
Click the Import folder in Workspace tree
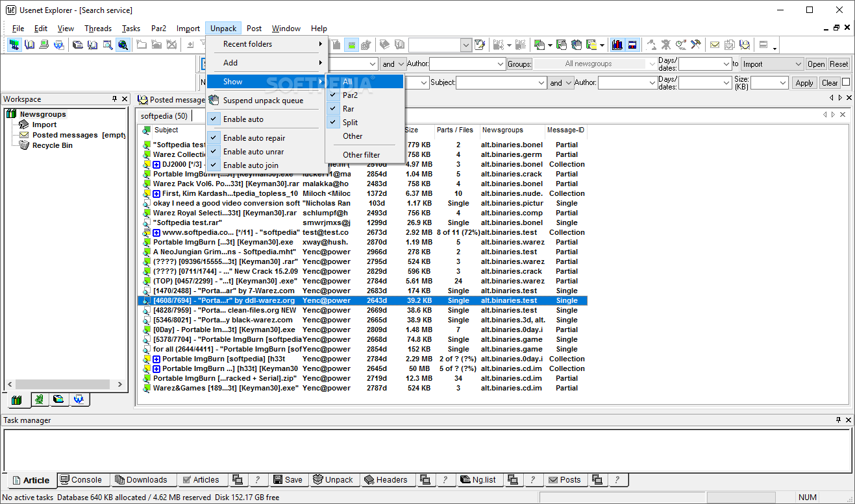(44, 125)
